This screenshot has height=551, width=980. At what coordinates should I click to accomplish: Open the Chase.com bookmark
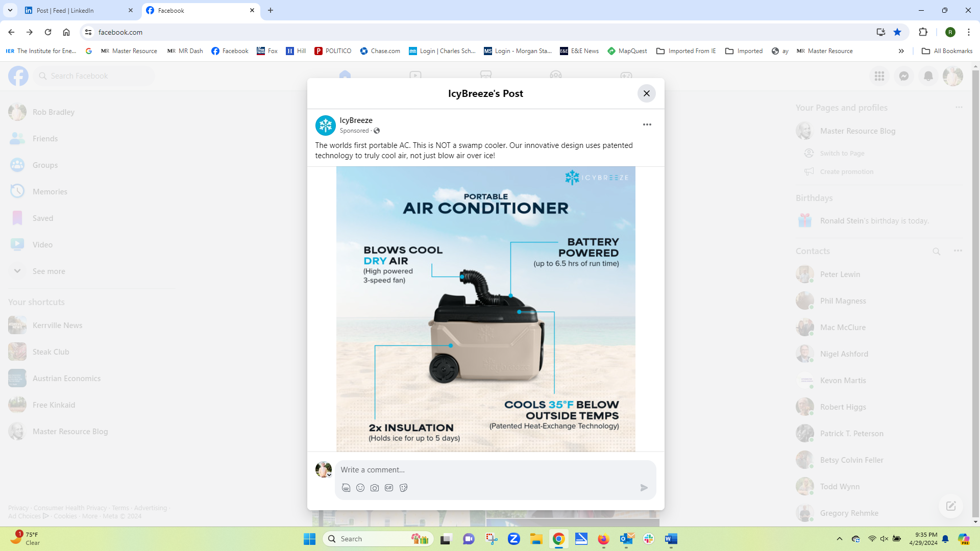[380, 51]
